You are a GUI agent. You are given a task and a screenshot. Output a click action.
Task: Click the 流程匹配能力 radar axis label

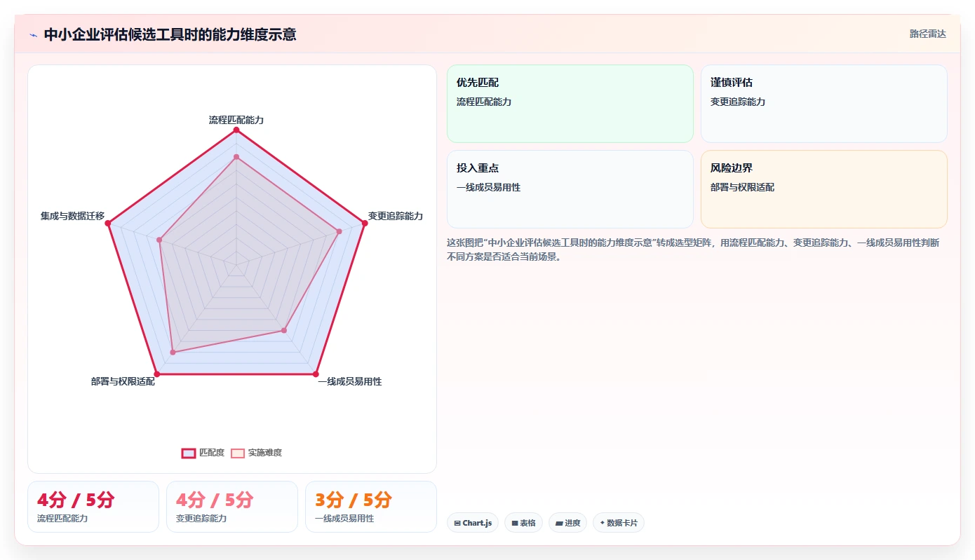pyautogui.click(x=236, y=120)
